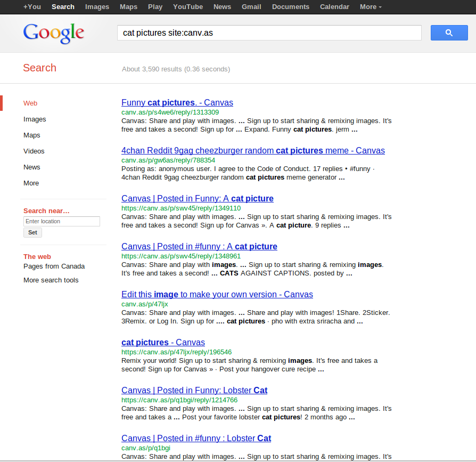
Task: Open the More dropdown in top bar
Action: tap(371, 7)
